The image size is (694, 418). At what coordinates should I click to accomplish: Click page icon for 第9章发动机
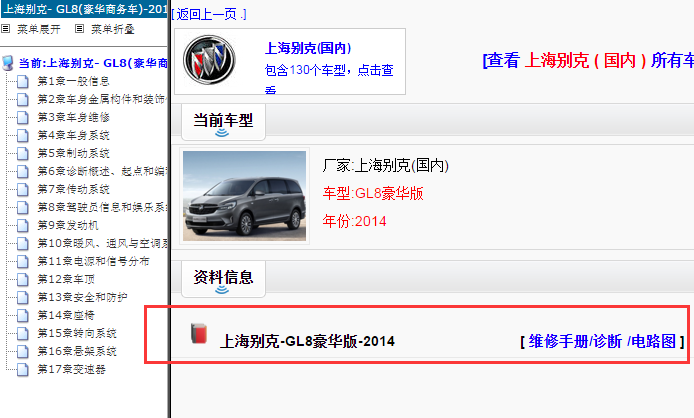click(x=23, y=225)
